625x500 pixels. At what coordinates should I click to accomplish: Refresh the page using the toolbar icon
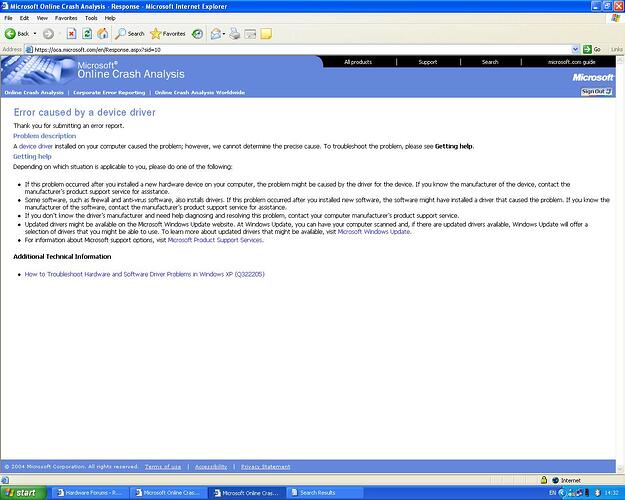click(87, 34)
